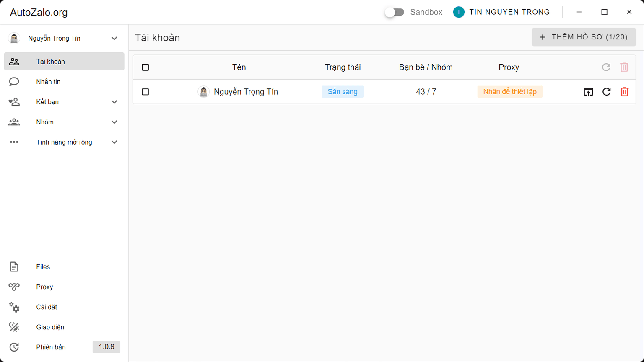Open account in browser window icon
644x362 pixels.
point(588,92)
